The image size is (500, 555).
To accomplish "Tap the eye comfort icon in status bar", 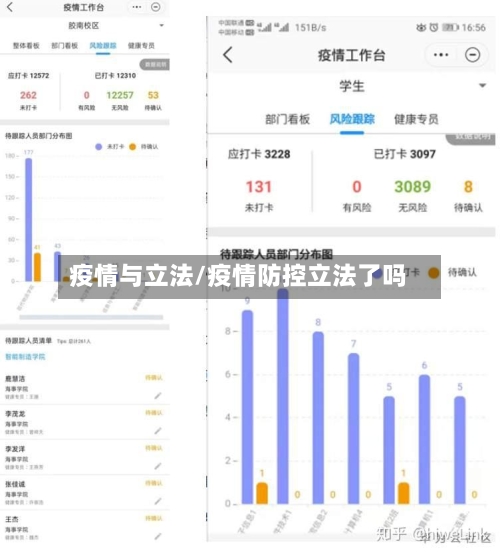I will click(421, 27).
